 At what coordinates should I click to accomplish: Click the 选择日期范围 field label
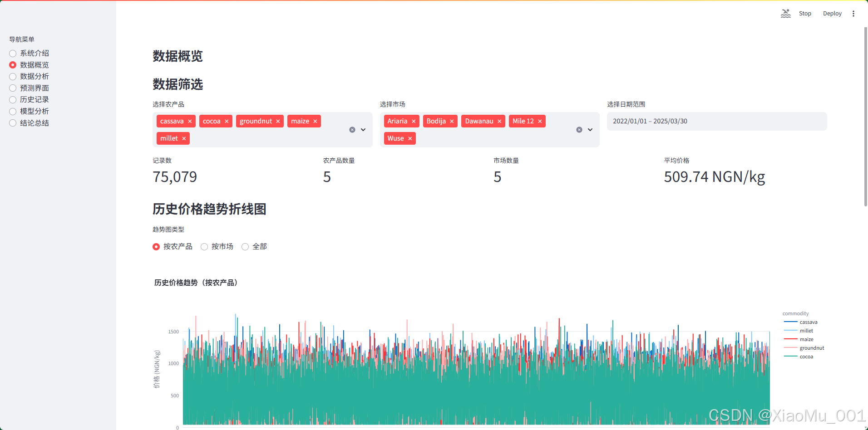[626, 104]
